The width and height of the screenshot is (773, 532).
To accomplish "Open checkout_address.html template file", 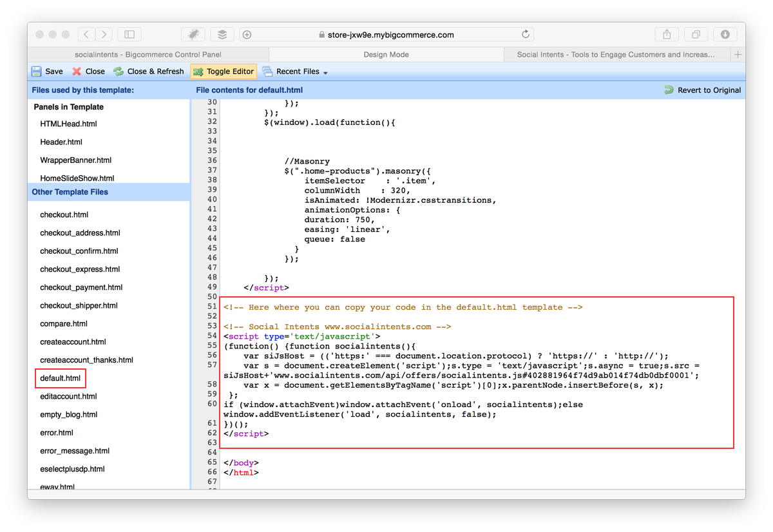I will [80, 233].
